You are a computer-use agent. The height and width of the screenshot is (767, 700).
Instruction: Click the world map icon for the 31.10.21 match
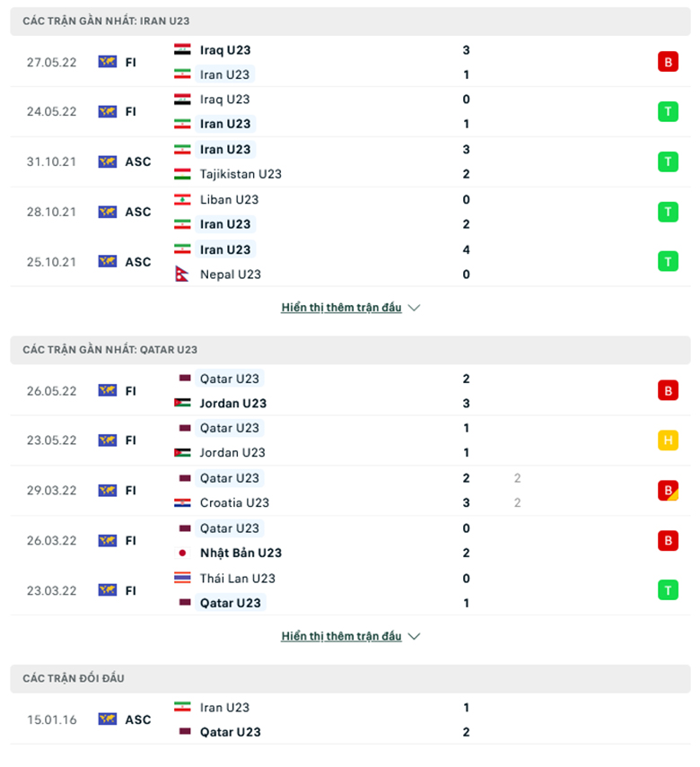point(107,161)
